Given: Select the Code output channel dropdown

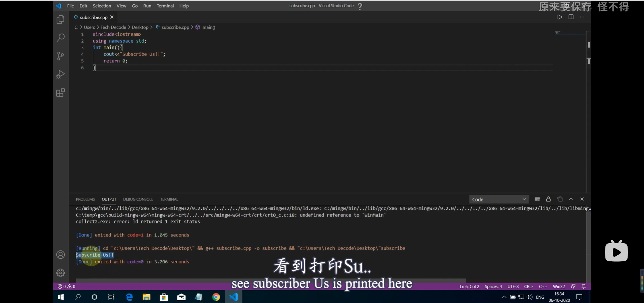Looking at the screenshot, I should point(499,200).
